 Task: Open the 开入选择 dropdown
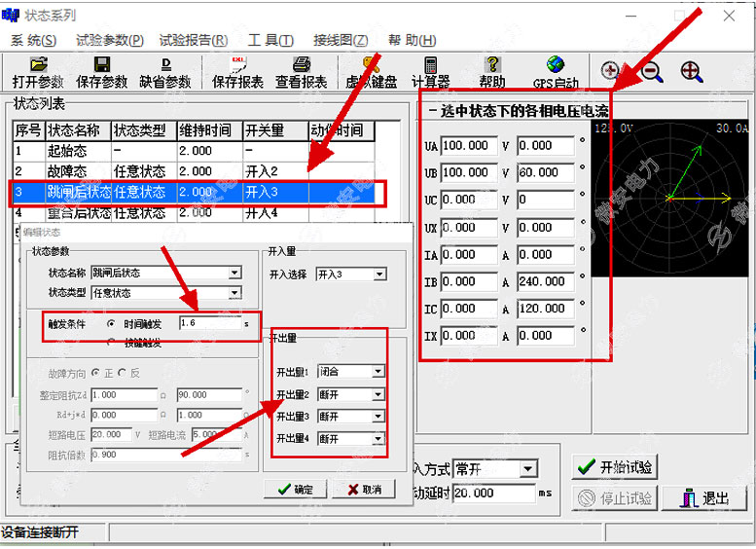(379, 274)
